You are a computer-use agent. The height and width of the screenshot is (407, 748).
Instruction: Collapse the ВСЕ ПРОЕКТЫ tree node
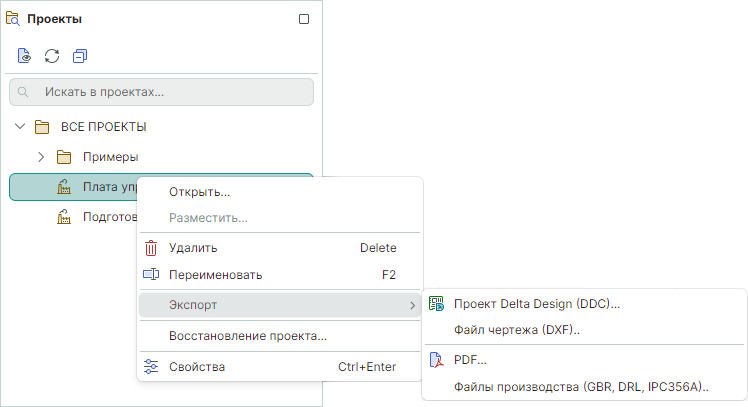tap(20, 127)
